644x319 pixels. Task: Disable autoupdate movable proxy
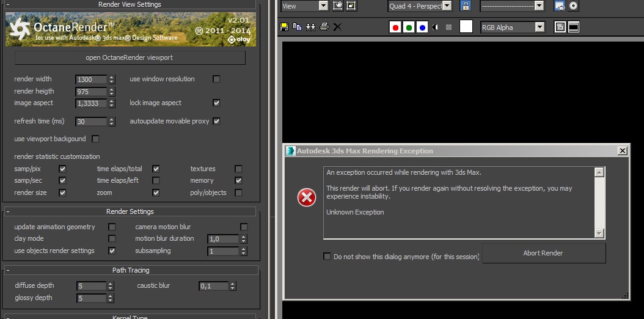[216, 121]
